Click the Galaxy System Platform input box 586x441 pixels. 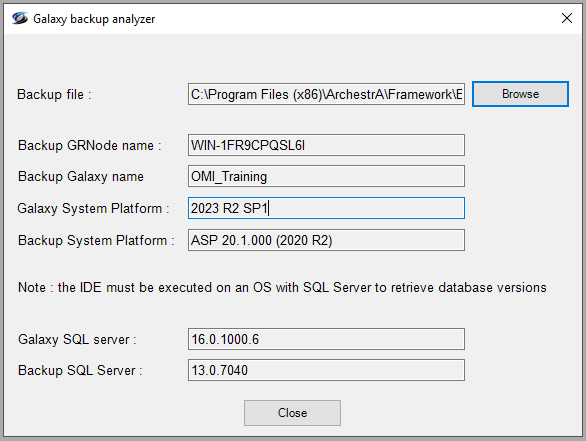click(x=326, y=208)
